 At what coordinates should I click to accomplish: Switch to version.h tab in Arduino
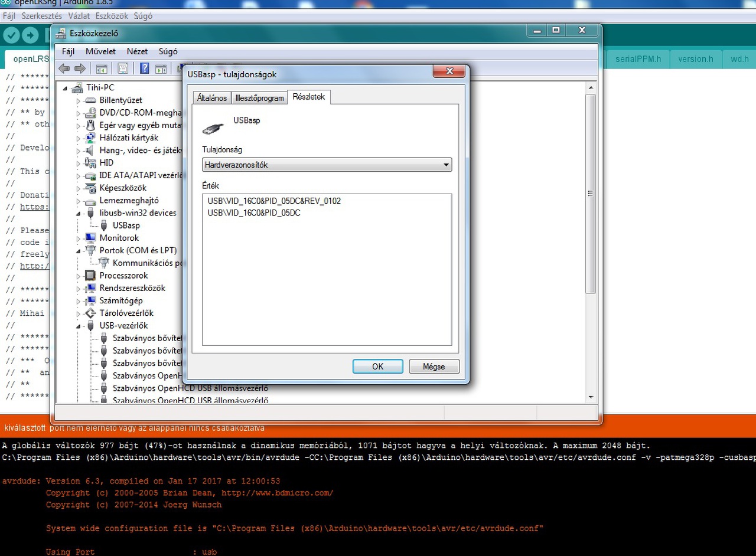coord(695,59)
